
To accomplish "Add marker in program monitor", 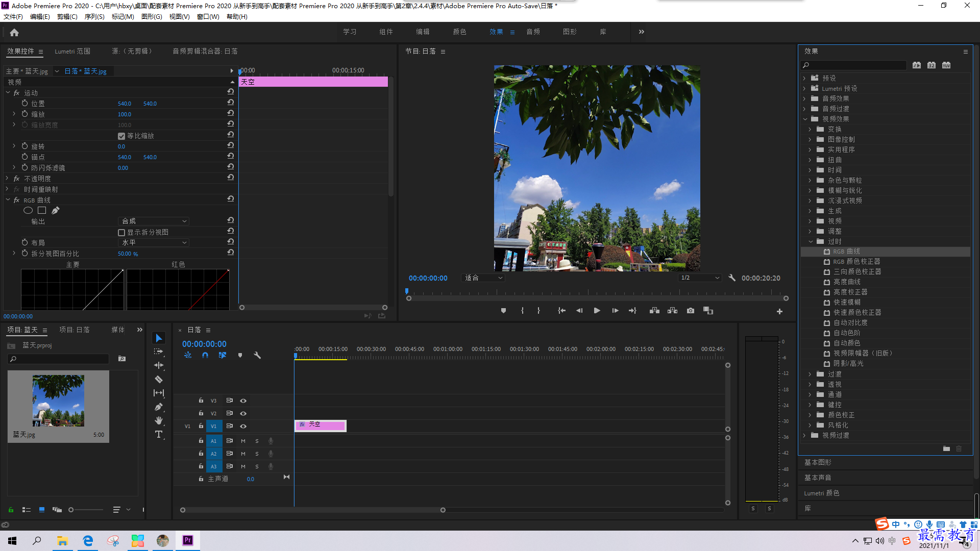I will pos(503,311).
